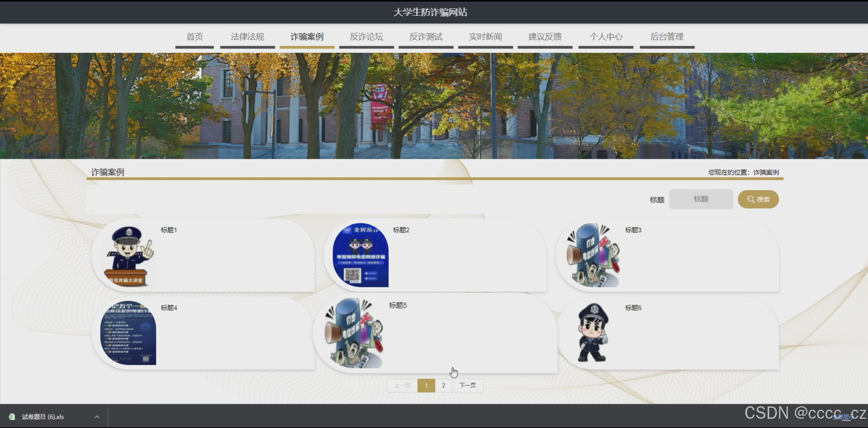Select the 实时新闻 navigation item

tap(485, 37)
